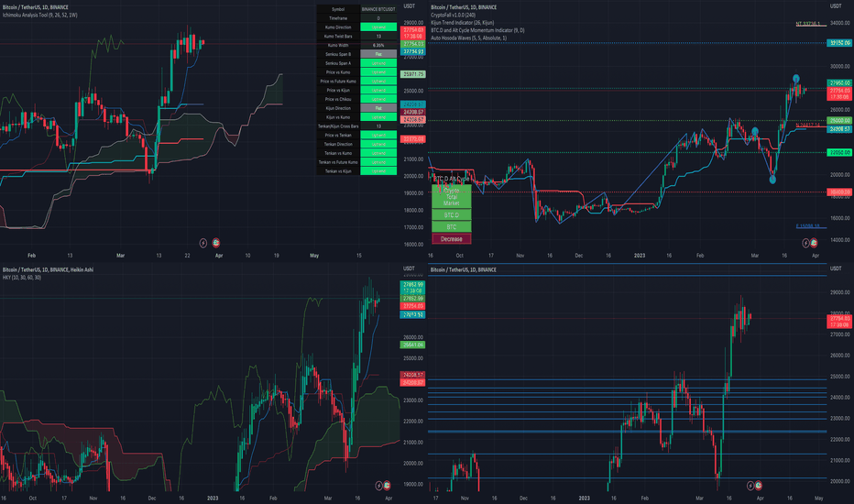The width and height of the screenshot is (854, 504).
Task: Click the Price vs Chikou row label
Action: pos(338,99)
